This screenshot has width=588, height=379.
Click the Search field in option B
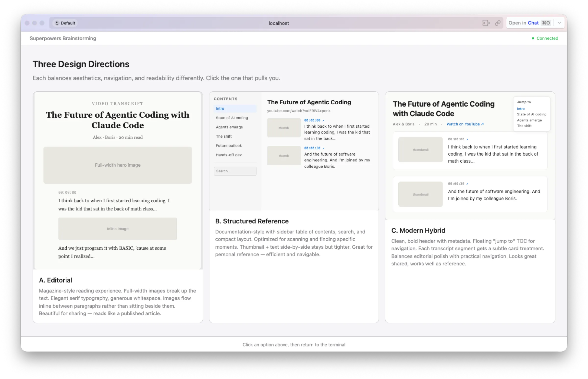[235, 171]
